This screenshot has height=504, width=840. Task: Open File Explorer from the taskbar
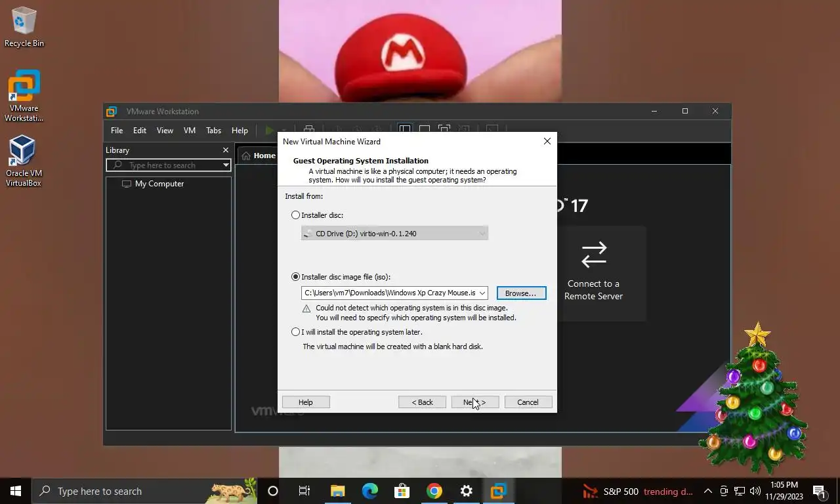pos(337,491)
